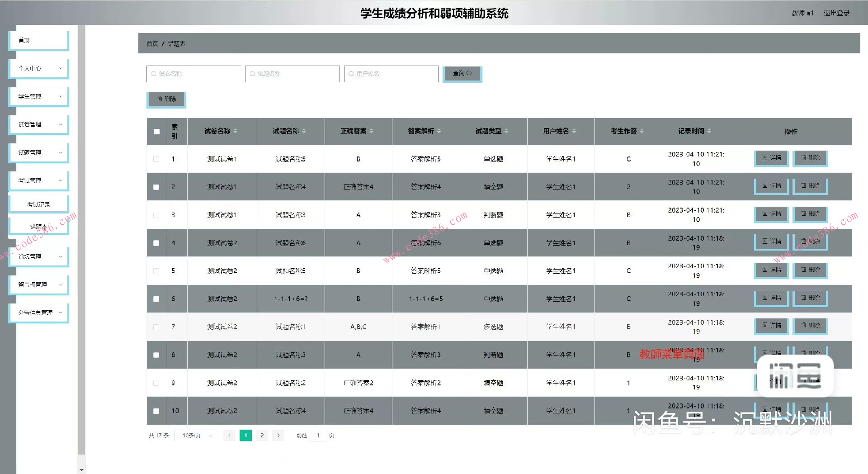Open 详情 for the 1-1-1+6=? row

[772, 298]
